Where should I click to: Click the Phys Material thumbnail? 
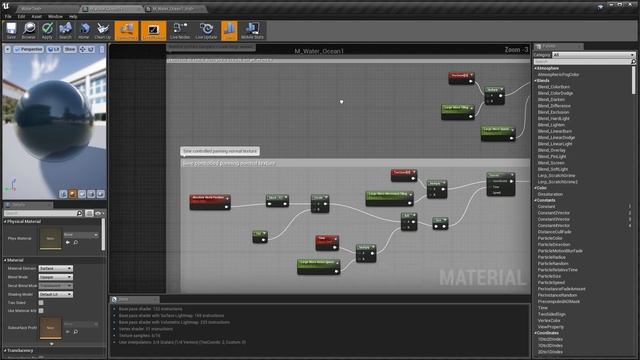click(x=50, y=238)
